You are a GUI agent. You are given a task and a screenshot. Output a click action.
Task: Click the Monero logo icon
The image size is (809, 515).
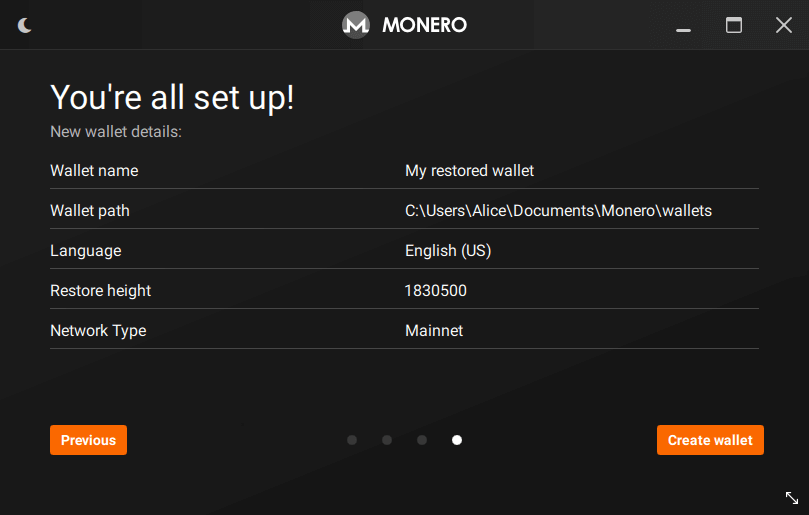tap(356, 25)
